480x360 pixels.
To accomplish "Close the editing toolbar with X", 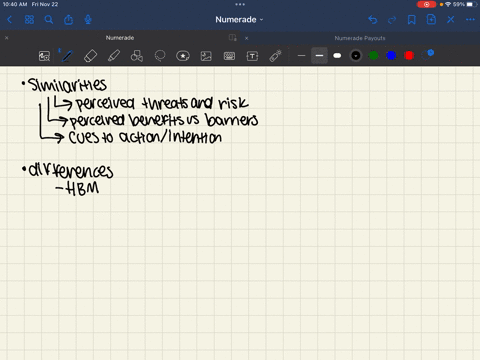I will [451, 20].
